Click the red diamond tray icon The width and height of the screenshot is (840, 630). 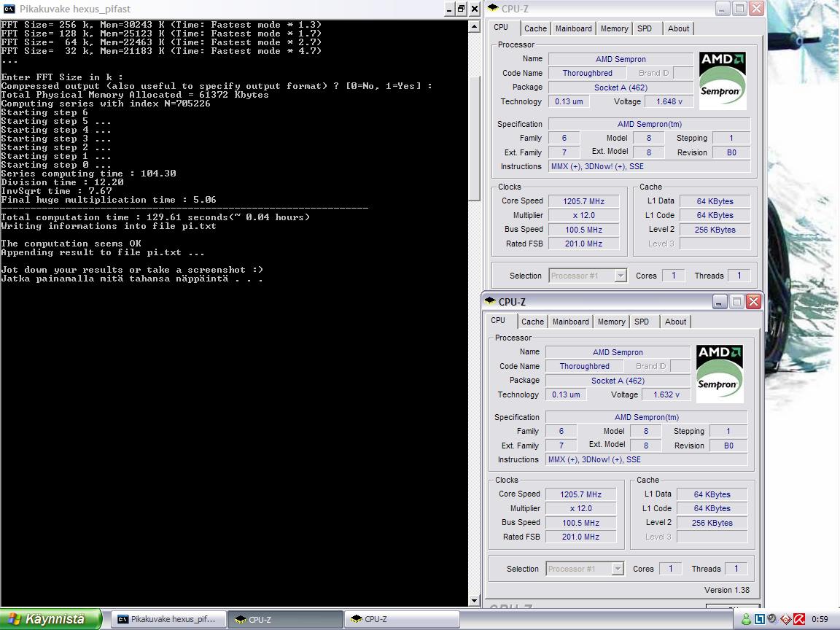click(785, 619)
